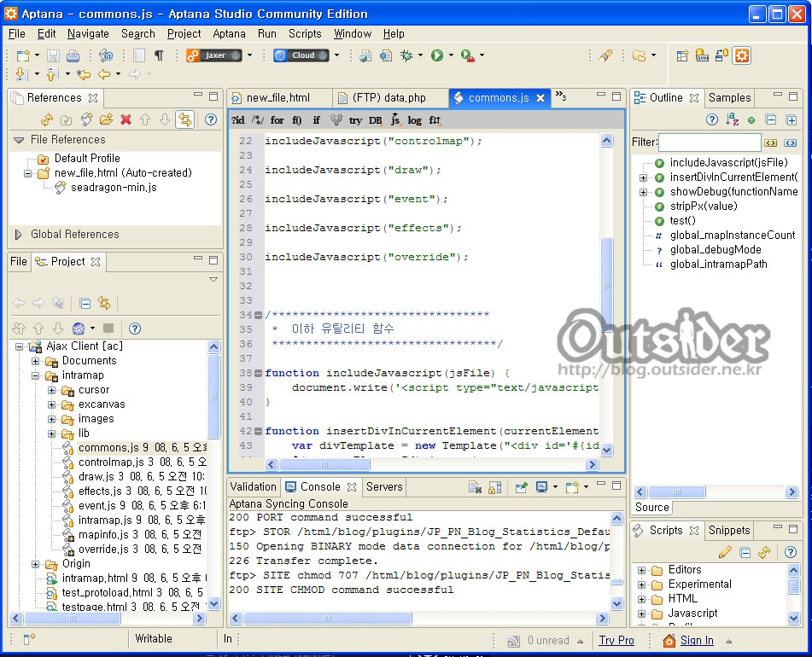Close the commons.js editor tab
This screenshot has width=812, height=657.
[540, 98]
